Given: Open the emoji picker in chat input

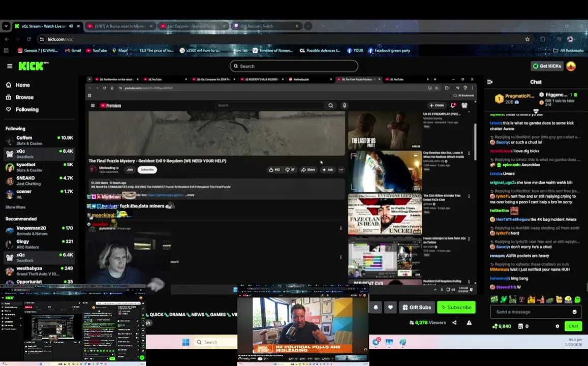Looking at the screenshot, I should (x=574, y=312).
